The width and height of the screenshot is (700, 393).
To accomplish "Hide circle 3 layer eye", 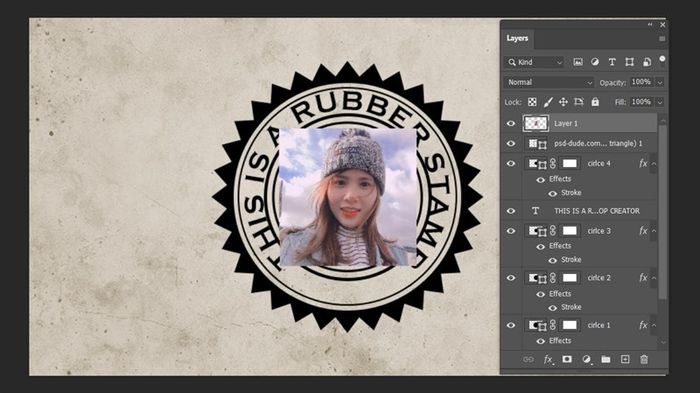I will coord(511,231).
